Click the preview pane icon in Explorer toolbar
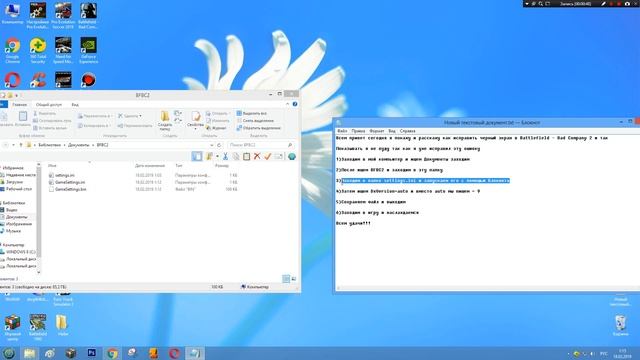This screenshot has height=360, width=640. (x=197, y=156)
